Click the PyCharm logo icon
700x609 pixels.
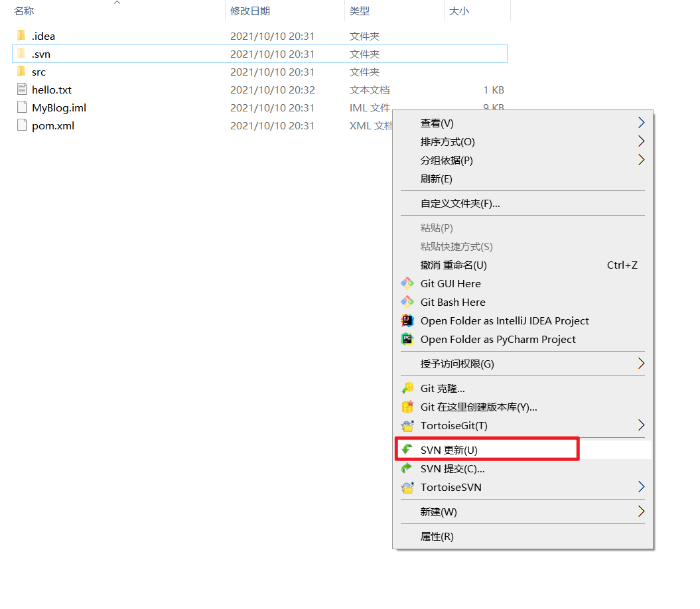coord(407,339)
